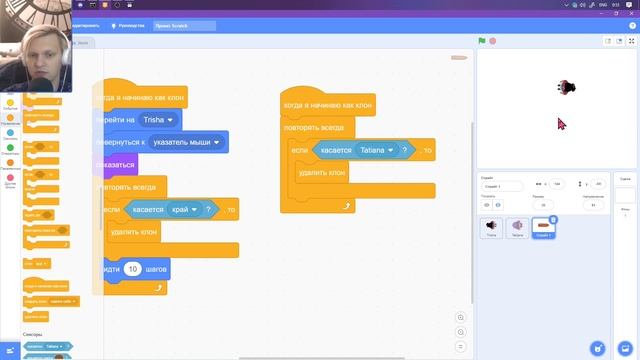This screenshot has width=640, height=360.
Task: Reset the workspace zoom level
Action: (460, 347)
